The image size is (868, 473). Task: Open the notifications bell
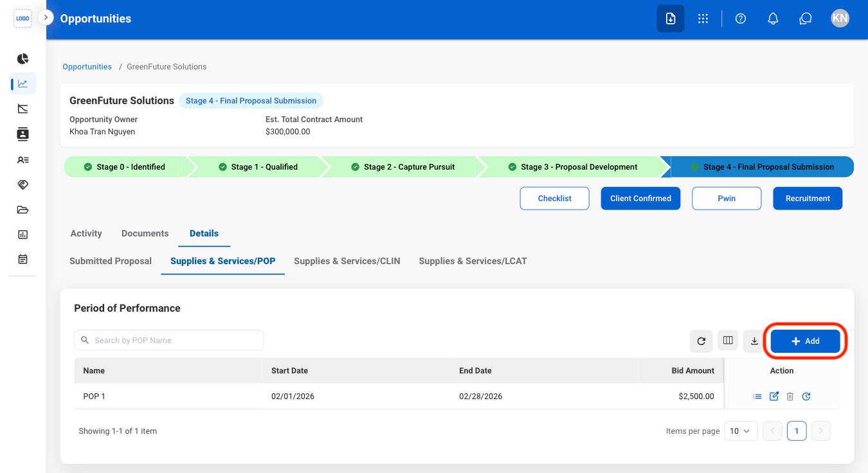(x=773, y=19)
